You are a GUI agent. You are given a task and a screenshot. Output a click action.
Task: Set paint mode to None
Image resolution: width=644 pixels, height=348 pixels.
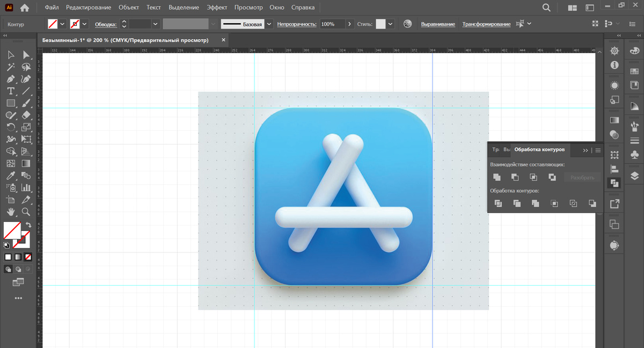28,257
